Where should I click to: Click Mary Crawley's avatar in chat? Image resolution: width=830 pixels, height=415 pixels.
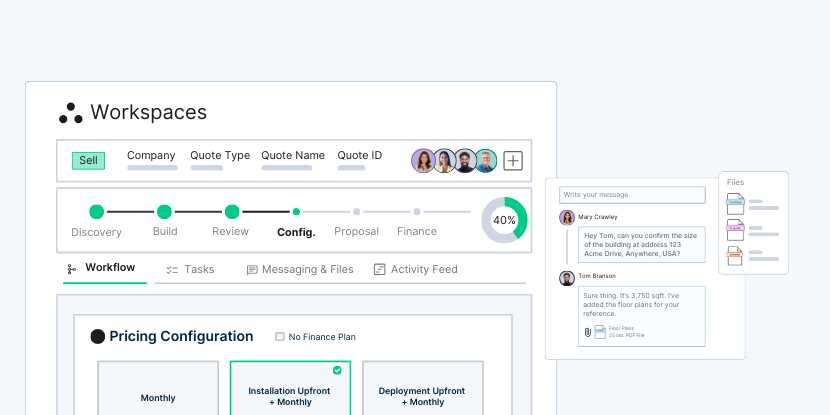pyautogui.click(x=567, y=217)
